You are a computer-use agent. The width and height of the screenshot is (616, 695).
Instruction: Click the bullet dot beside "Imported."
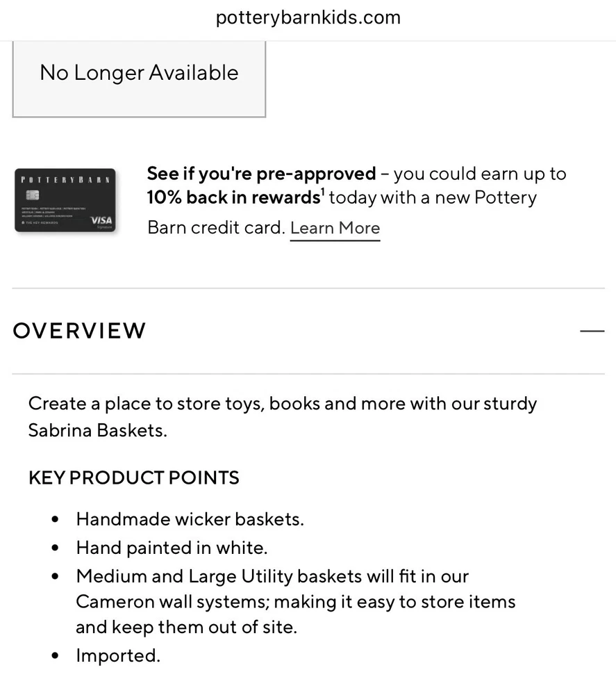(56, 656)
